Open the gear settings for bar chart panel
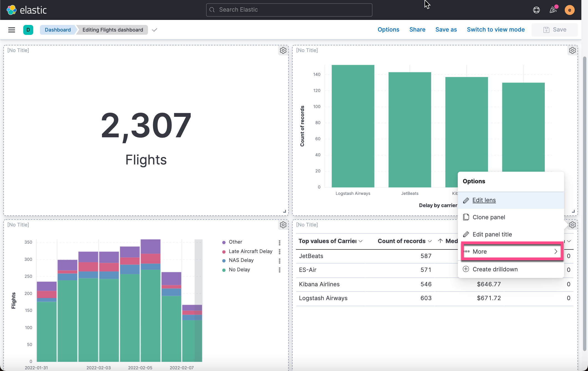This screenshot has width=588, height=371. click(x=572, y=50)
